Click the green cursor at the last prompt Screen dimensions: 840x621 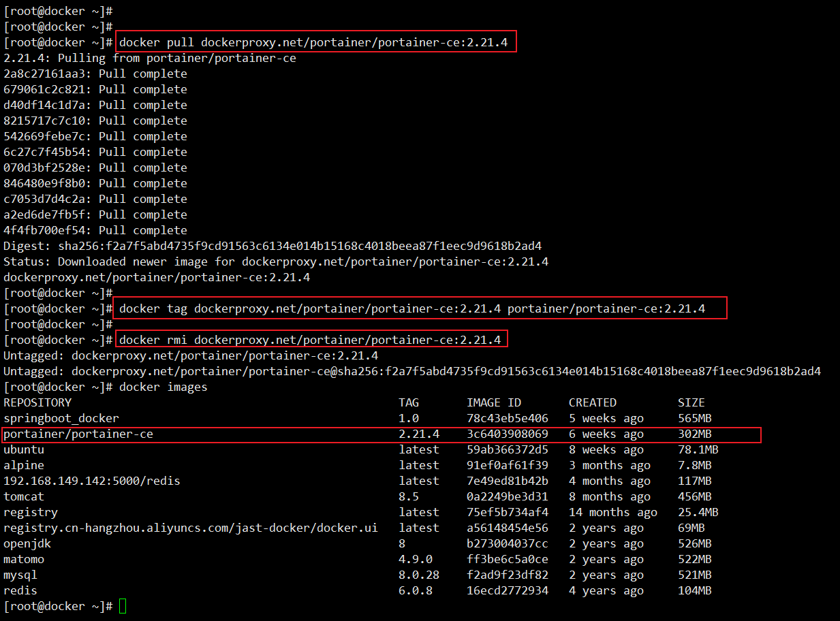click(x=123, y=606)
